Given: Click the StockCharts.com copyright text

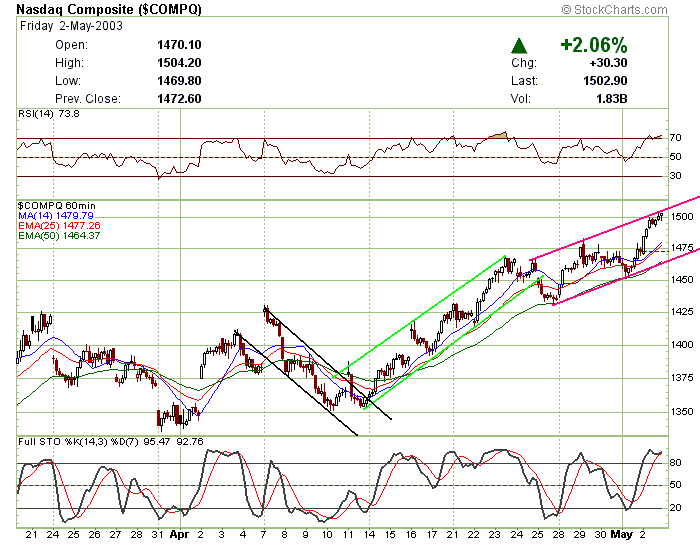Looking at the screenshot, I should click(614, 9).
